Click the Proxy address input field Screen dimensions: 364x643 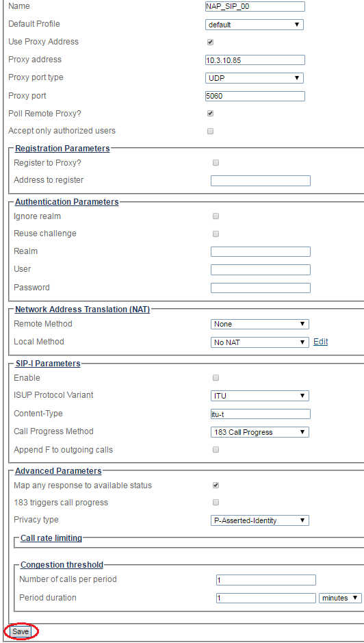(x=255, y=60)
